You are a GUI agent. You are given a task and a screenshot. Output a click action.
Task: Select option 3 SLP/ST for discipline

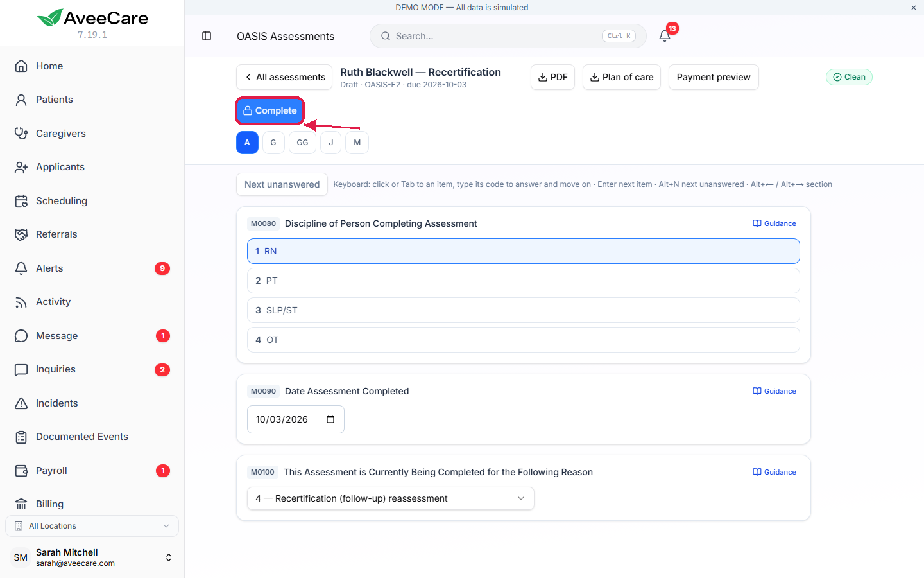[x=523, y=310]
